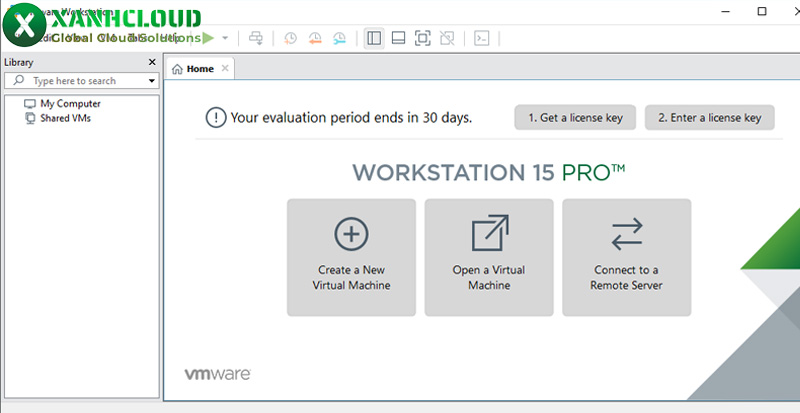Image resolution: width=800 pixels, height=413 pixels.
Task: Revert the virtual machine to its snapshot
Action: pos(315,38)
